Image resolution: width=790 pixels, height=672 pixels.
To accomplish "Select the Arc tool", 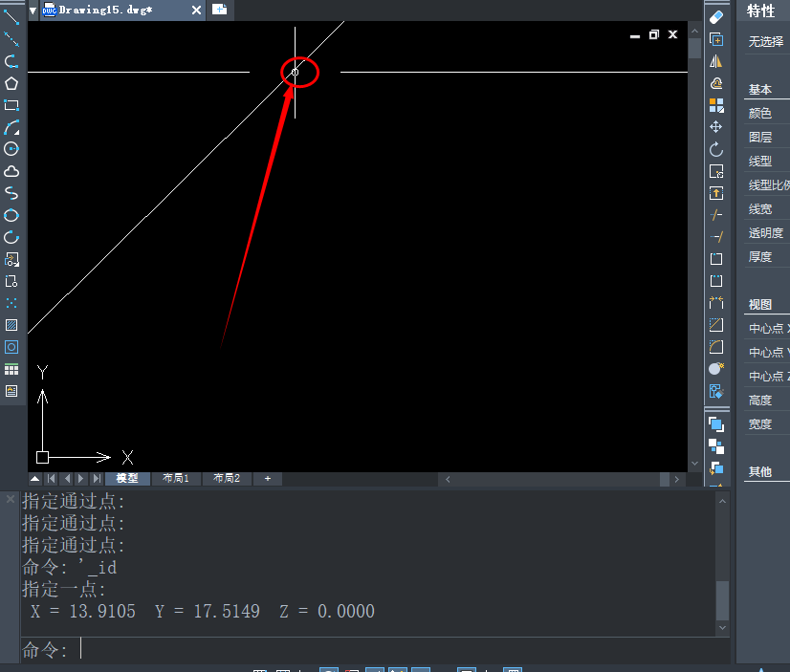I will click(x=11, y=127).
